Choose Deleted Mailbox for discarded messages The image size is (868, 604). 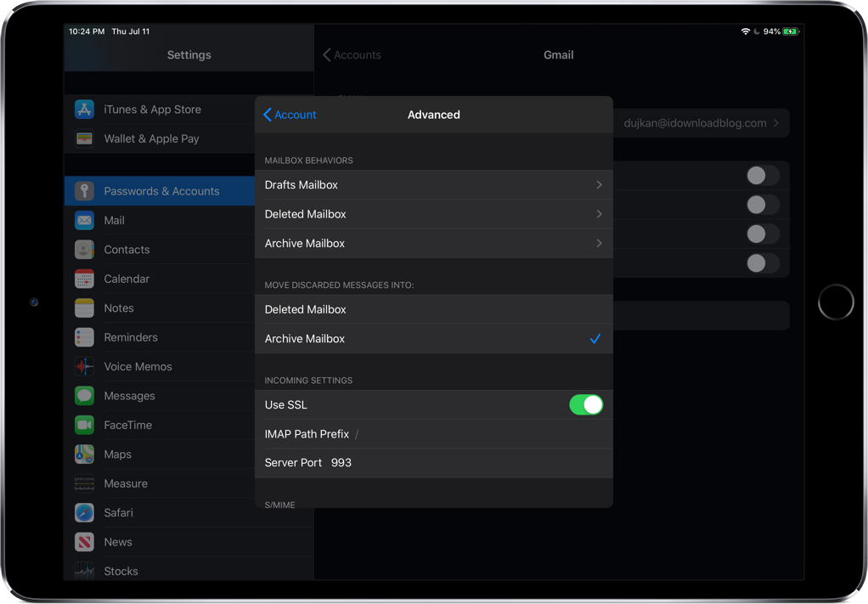pos(433,309)
